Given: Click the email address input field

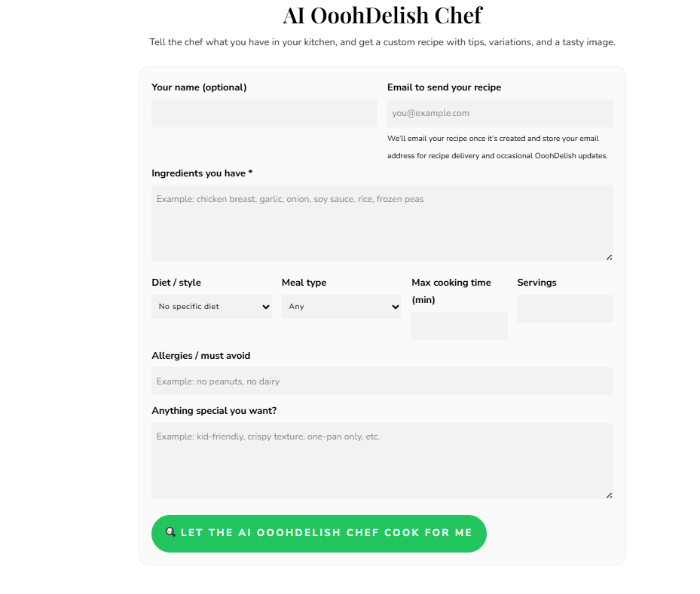Looking at the screenshot, I should click(500, 114).
